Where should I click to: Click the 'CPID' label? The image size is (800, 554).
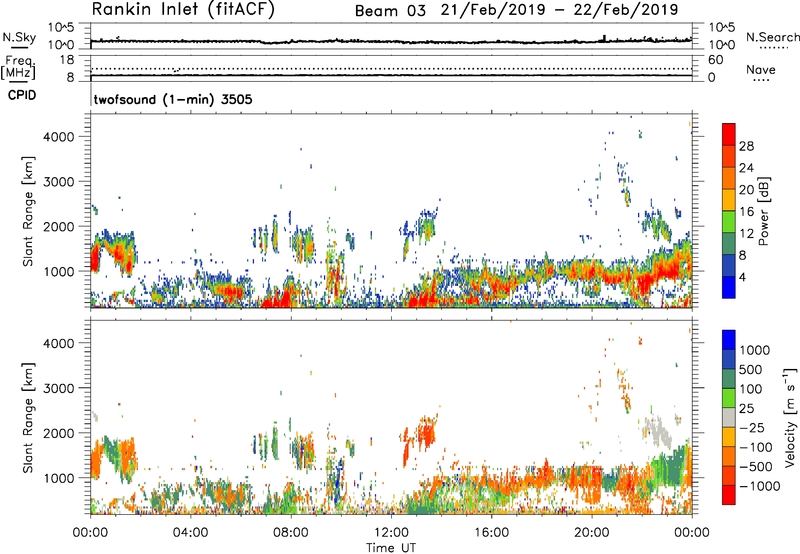(x=22, y=95)
